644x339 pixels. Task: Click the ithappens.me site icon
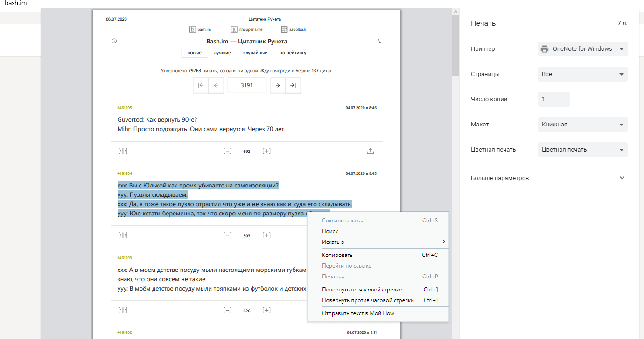coord(234,29)
